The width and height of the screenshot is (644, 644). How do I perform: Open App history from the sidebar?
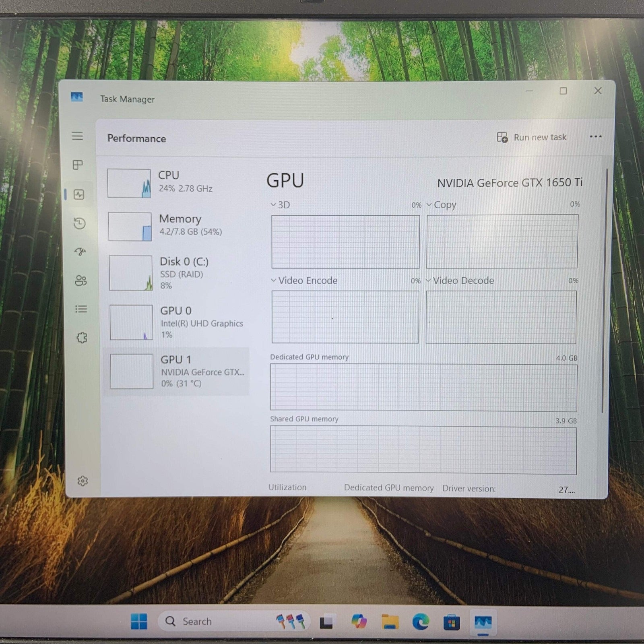pyautogui.click(x=79, y=223)
